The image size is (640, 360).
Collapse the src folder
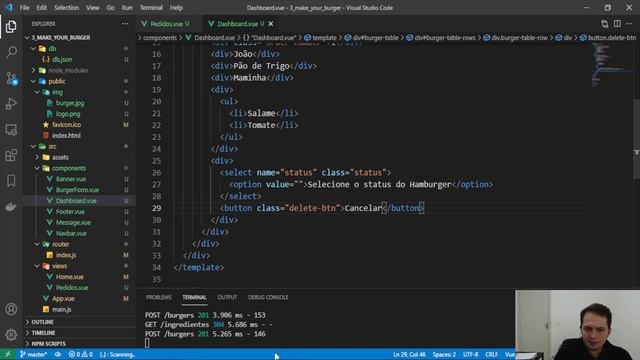tap(52, 147)
